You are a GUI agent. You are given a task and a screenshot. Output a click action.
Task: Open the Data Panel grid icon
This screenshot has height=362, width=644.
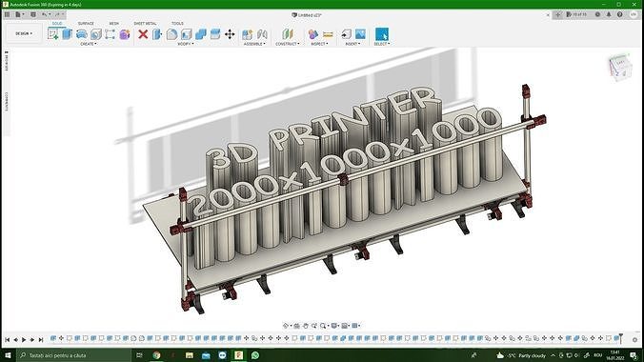click(x=7, y=14)
